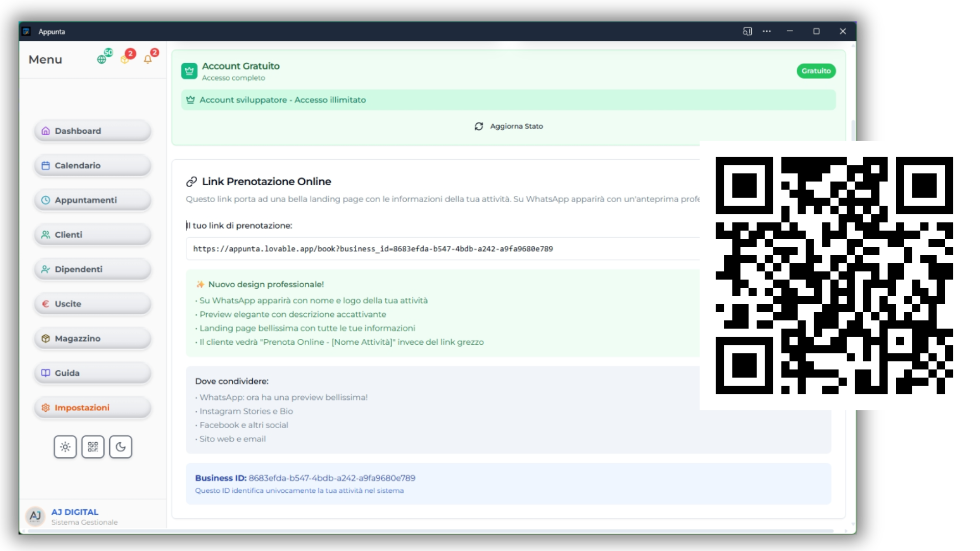Click the large QR code image
This screenshot has width=980, height=551.
click(834, 275)
